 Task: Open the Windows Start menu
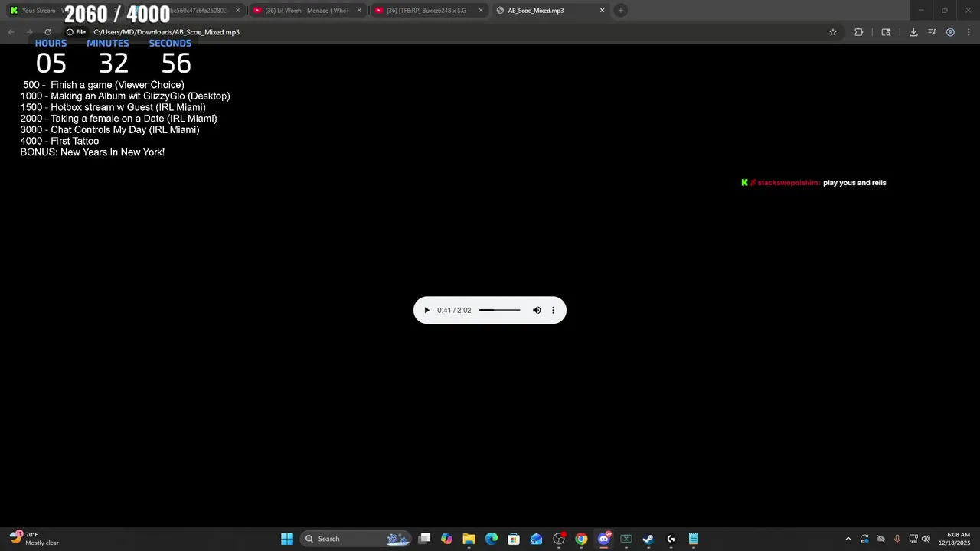(287, 539)
